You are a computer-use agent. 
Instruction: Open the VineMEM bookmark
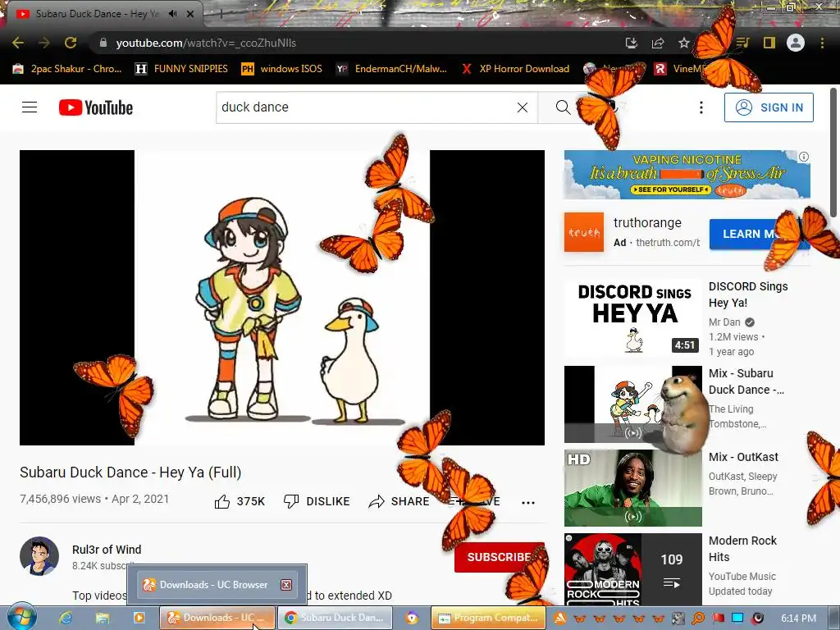click(679, 69)
